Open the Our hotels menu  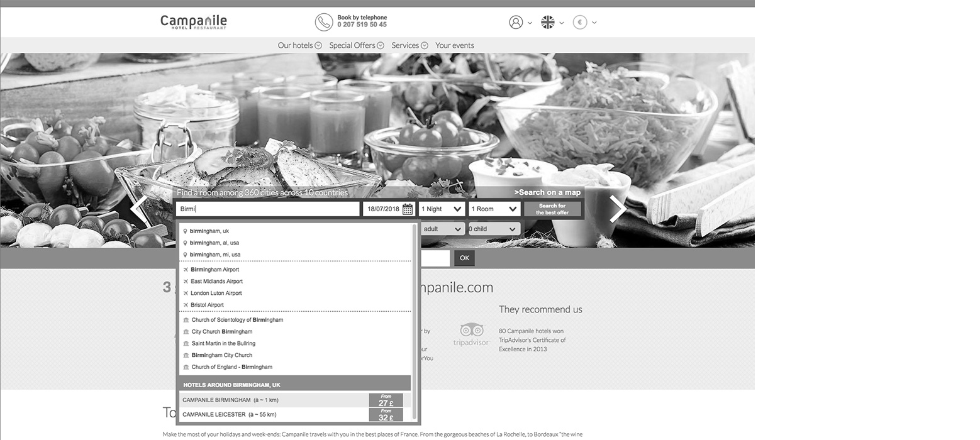pos(299,45)
